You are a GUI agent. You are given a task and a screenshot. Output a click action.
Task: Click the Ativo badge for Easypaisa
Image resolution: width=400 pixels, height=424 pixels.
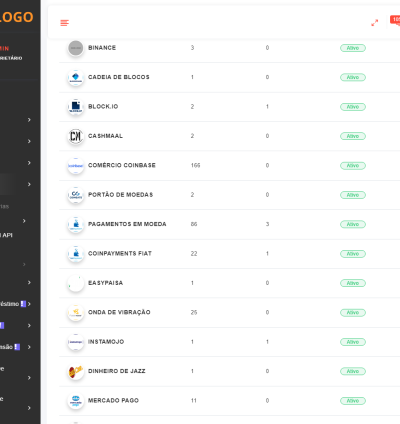tap(353, 283)
